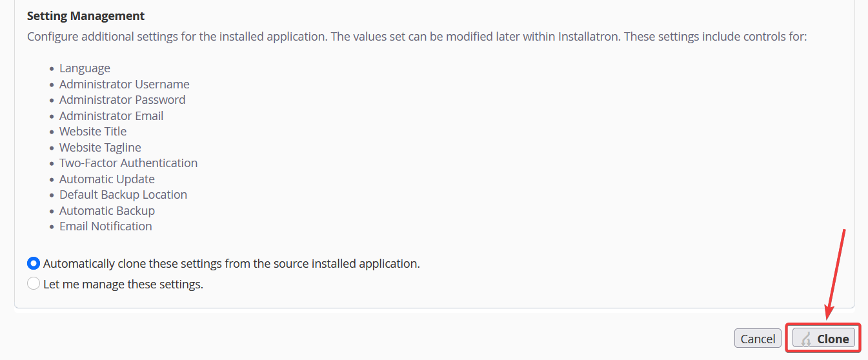Image resolution: width=868 pixels, height=360 pixels.
Task: Click the Website Tagline list item
Action: (x=100, y=147)
